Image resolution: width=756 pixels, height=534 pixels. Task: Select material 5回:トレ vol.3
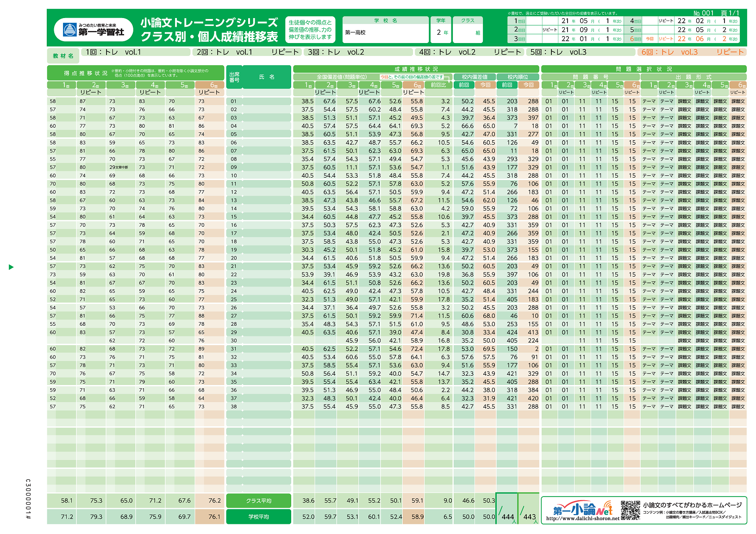tap(581, 52)
